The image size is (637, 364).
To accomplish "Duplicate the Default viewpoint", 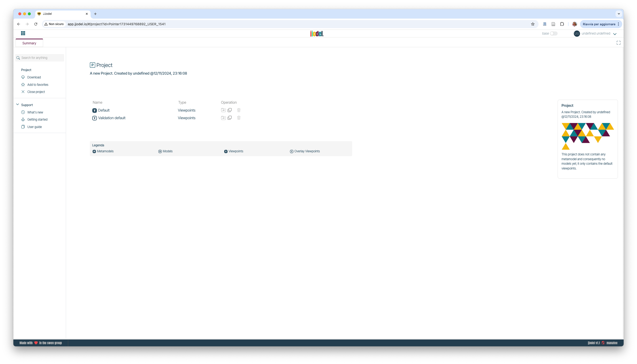I will coord(230,110).
